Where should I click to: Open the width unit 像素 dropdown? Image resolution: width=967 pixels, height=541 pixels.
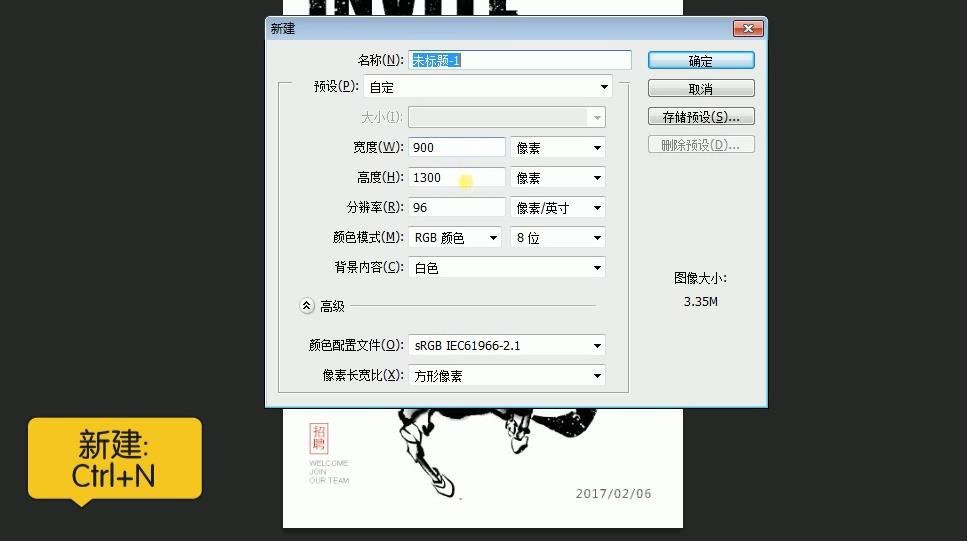(x=557, y=148)
